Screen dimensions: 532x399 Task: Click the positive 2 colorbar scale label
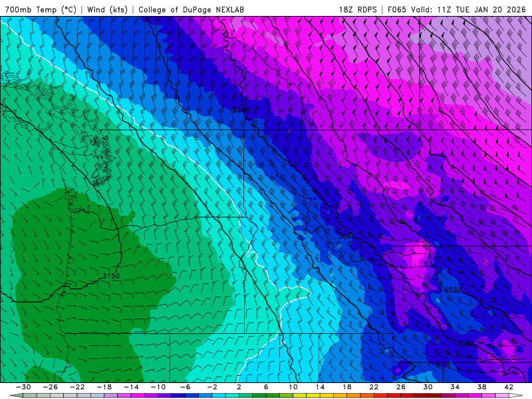[x=239, y=387]
